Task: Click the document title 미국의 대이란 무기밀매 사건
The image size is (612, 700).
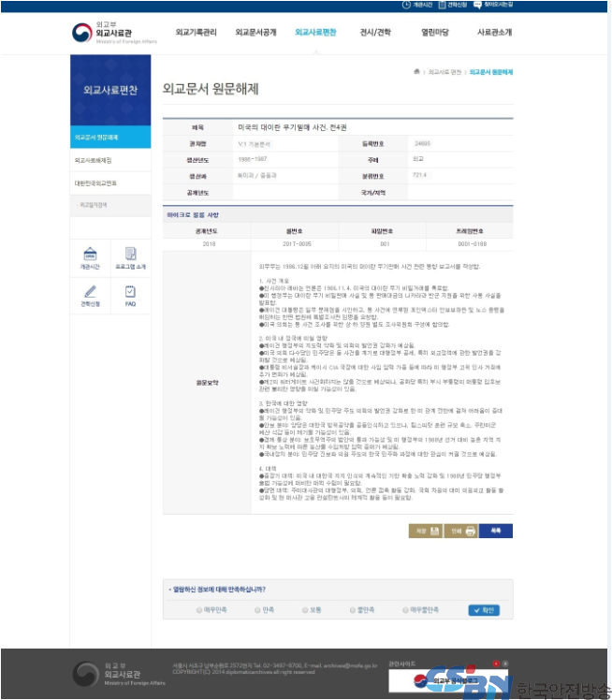Action: coord(292,127)
